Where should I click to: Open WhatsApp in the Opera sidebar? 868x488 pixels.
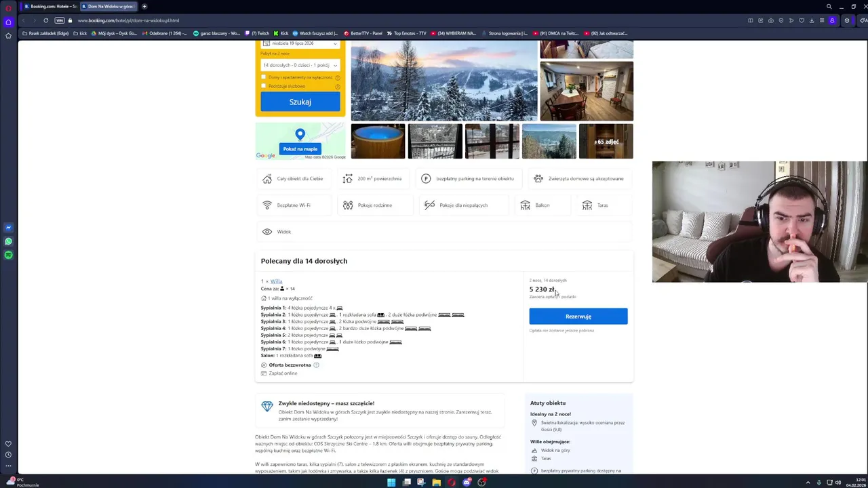click(x=8, y=241)
